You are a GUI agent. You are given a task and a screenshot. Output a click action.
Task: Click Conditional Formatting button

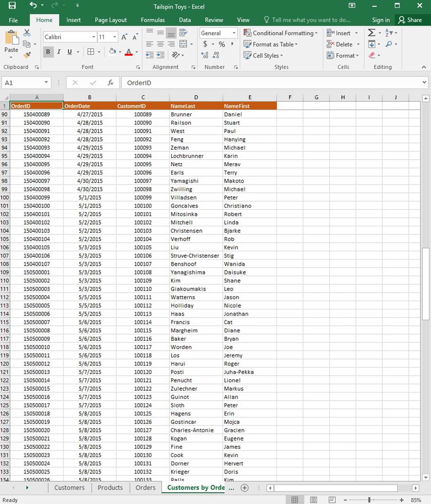tap(281, 33)
